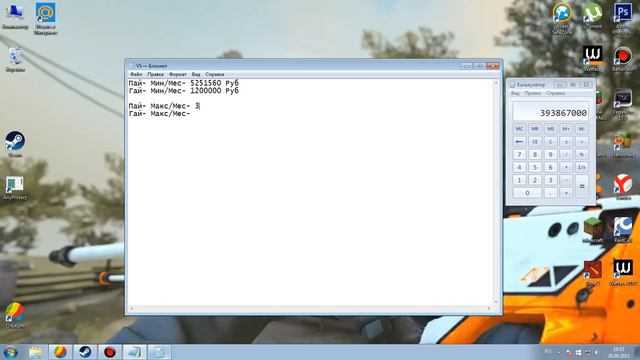640x360 pixels.
Task: Click the 8 key on Calculator
Action: pyautogui.click(x=535, y=155)
